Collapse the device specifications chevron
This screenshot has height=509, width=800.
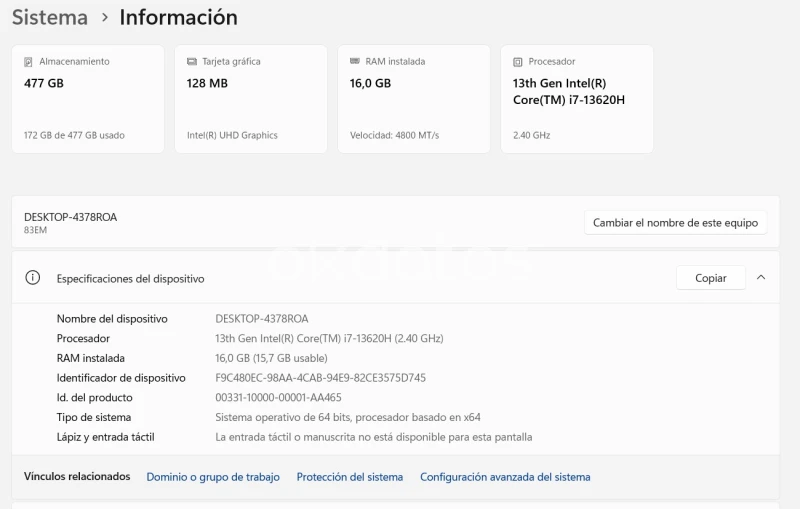[x=761, y=278]
